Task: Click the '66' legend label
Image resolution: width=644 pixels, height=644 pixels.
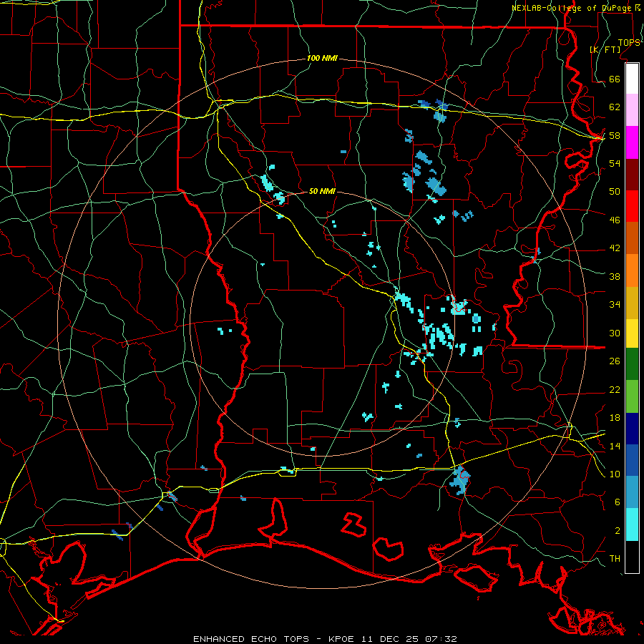Action: coord(615,79)
